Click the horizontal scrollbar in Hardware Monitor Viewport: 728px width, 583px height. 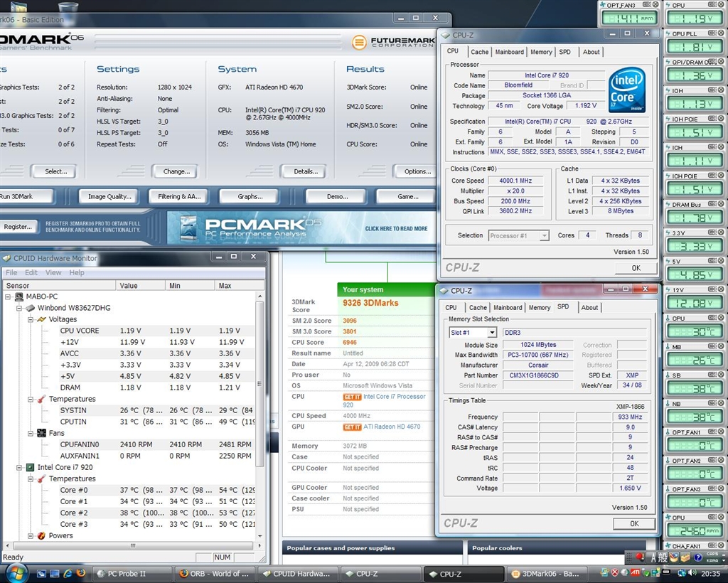pos(132,546)
